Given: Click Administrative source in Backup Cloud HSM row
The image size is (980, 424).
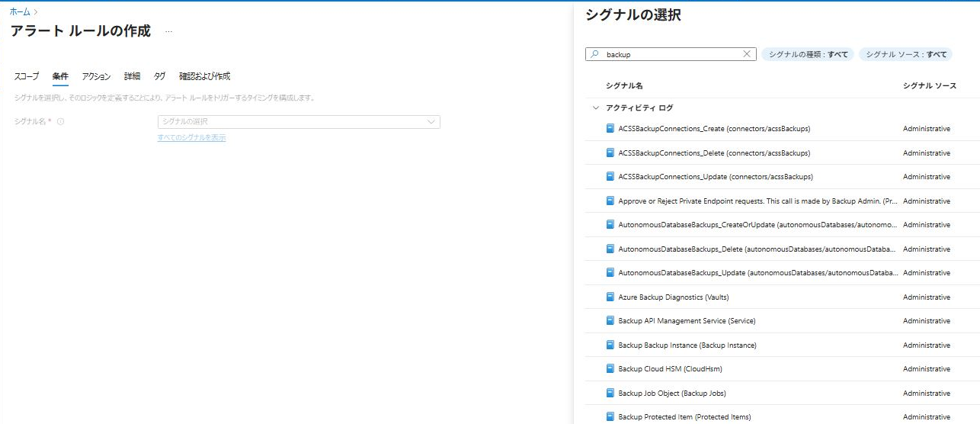Looking at the screenshot, I should point(927,369).
